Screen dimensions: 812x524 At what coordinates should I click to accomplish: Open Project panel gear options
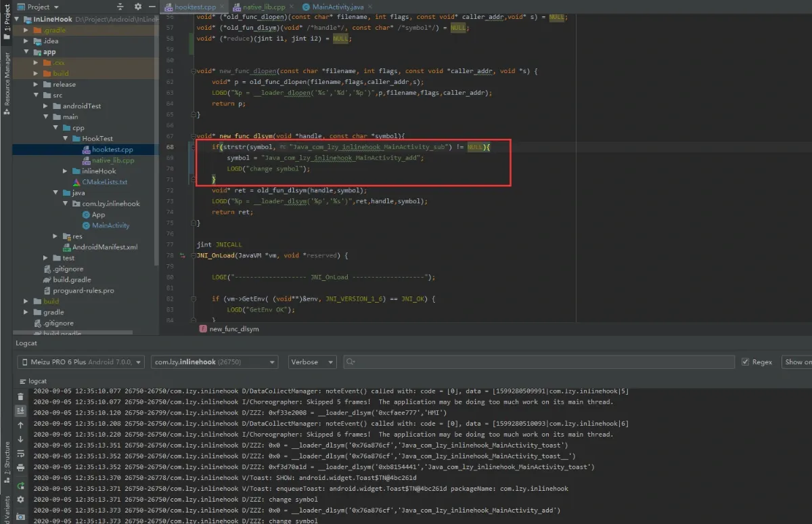pyautogui.click(x=137, y=7)
